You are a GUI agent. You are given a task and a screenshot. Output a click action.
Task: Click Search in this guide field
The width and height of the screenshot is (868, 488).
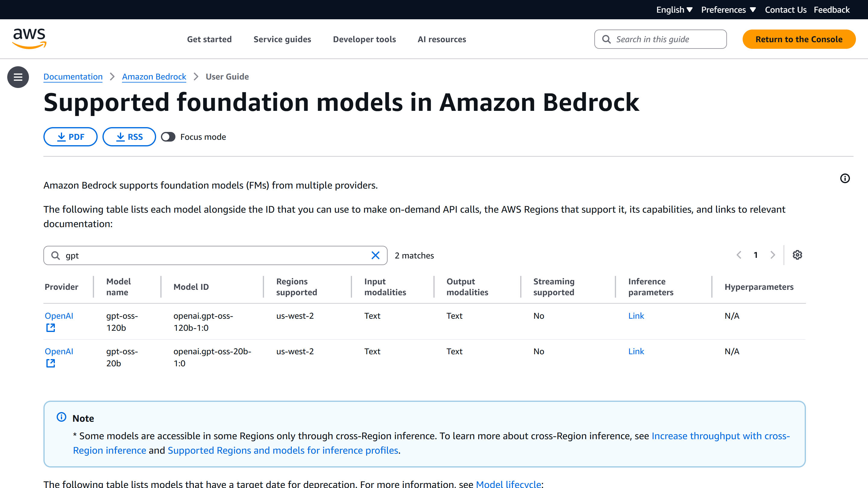[x=660, y=39]
